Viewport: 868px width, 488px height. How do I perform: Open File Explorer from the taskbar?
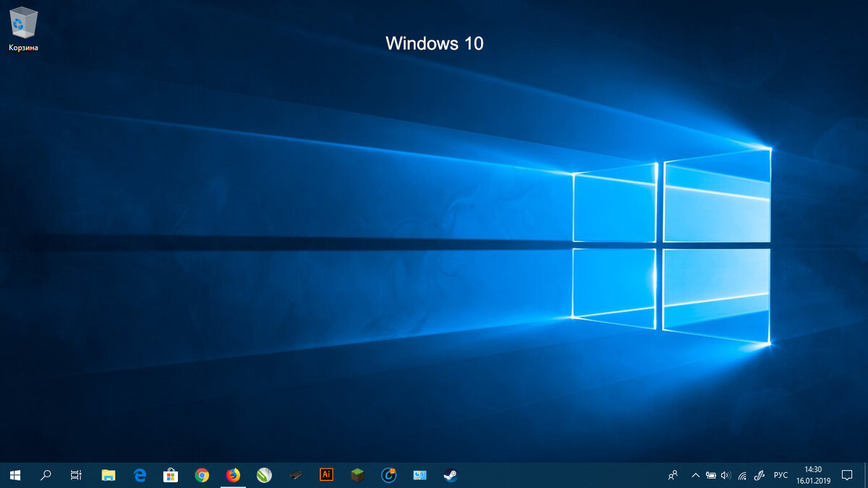(x=109, y=475)
